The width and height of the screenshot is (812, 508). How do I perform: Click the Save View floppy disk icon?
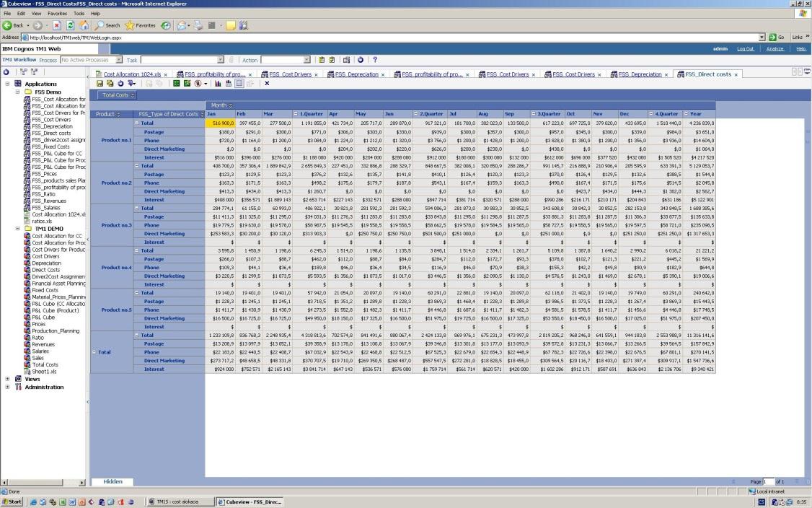(100, 84)
